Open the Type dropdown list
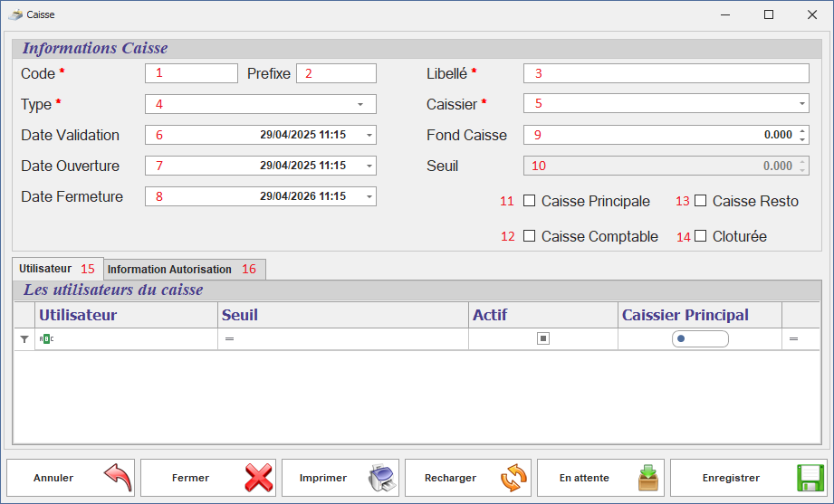This screenshot has width=834, height=504. 360,104
